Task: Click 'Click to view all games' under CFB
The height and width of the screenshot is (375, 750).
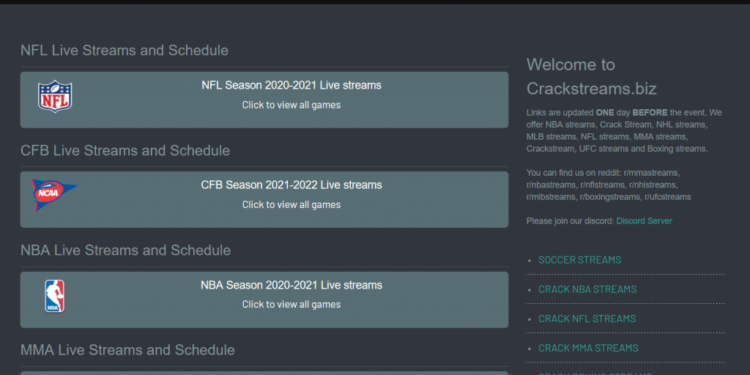Action: coord(291,205)
